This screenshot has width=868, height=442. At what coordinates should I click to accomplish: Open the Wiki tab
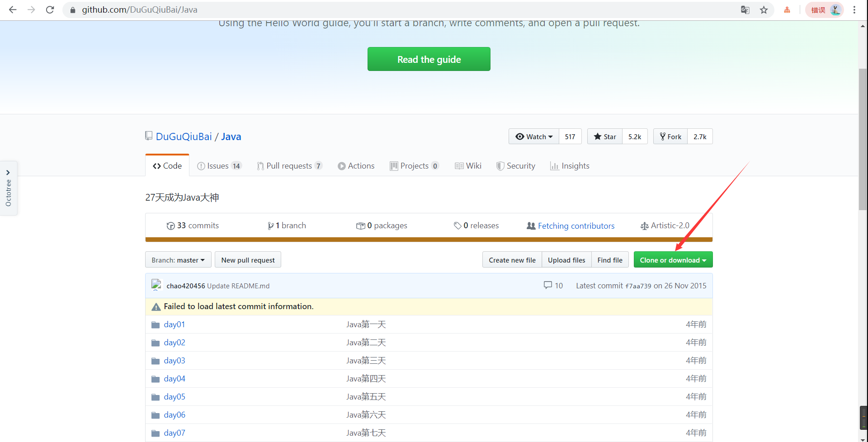(468, 166)
